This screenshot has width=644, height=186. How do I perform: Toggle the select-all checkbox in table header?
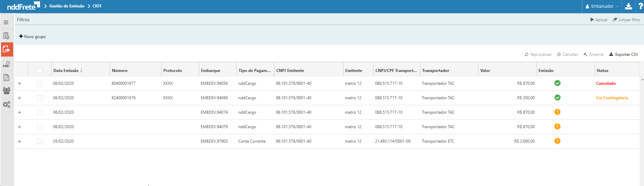coord(40,71)
